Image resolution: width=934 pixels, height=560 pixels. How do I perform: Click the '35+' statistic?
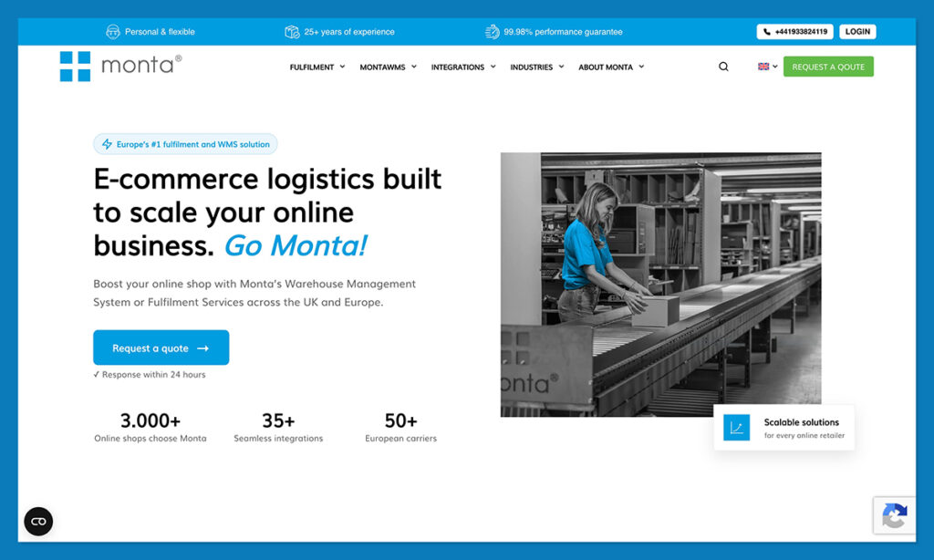click(x=278, y=420)
